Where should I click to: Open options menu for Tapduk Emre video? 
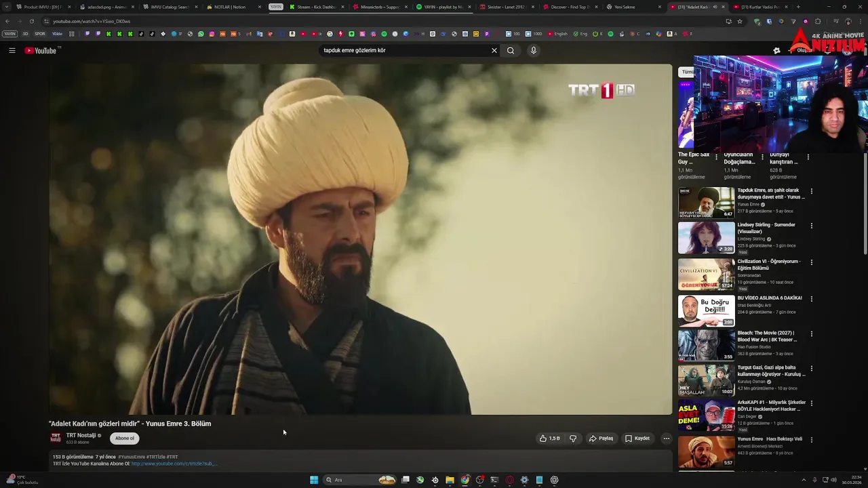click(811, 191)
